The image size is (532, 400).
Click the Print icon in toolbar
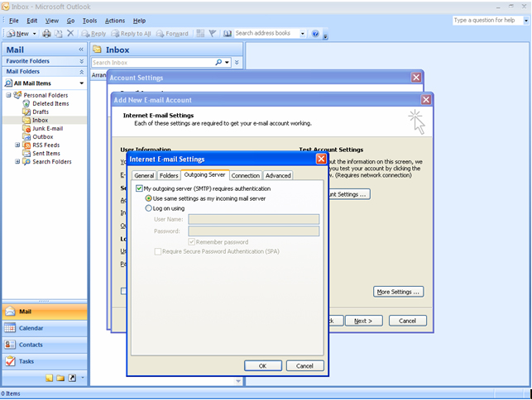point(47,34)
